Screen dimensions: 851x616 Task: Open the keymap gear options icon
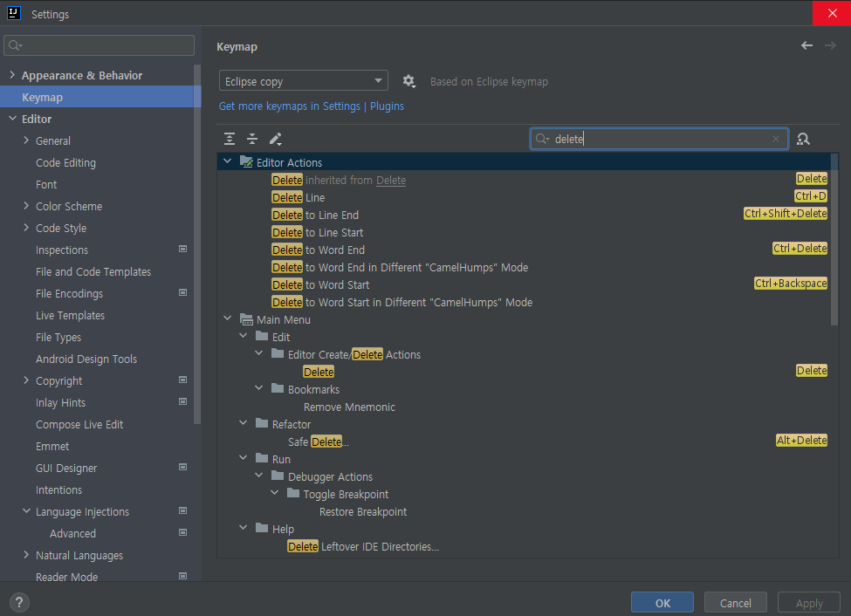(408, 81)
